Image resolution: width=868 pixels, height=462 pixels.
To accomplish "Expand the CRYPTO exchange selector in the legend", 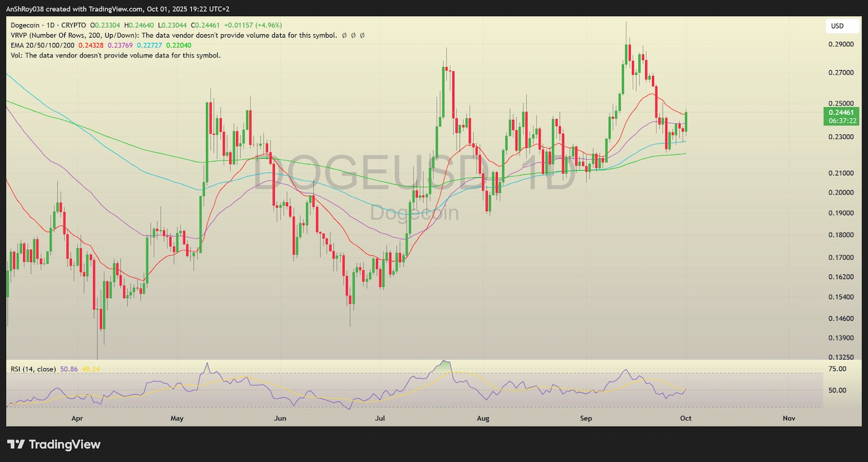I will pyautogui.click(x=74, y=25).
